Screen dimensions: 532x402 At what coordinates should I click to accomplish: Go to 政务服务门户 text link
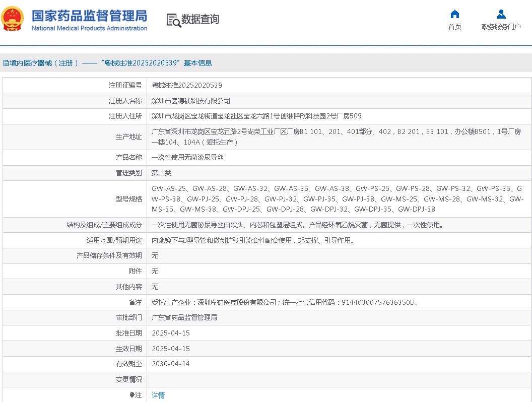pos(501,27)
